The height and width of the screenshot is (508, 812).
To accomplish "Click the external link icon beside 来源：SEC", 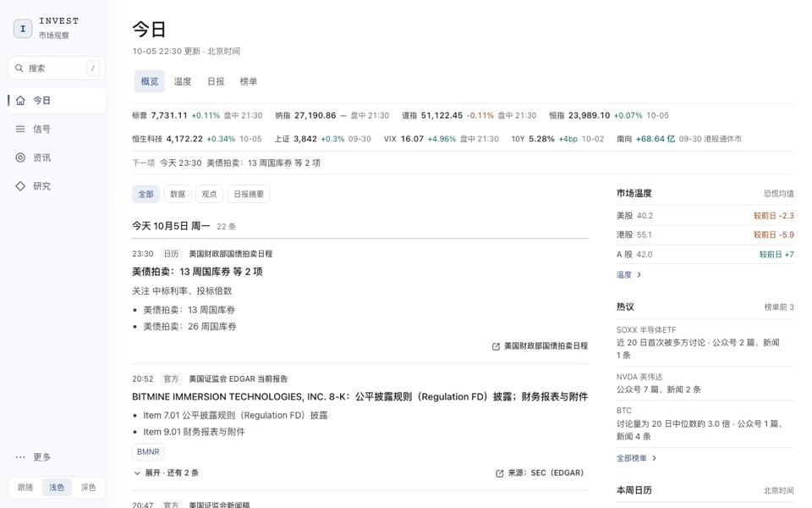I will [x=500, y=473].
